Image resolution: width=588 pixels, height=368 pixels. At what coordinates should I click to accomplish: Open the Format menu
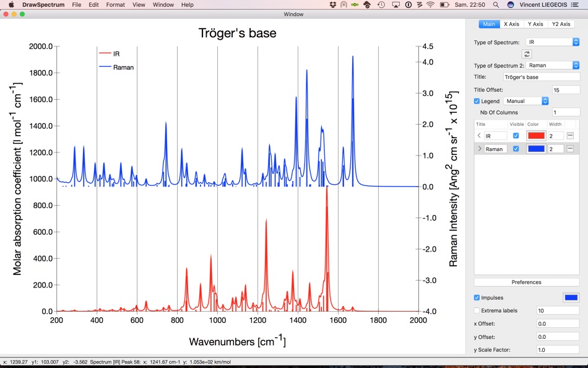point(116,4)
